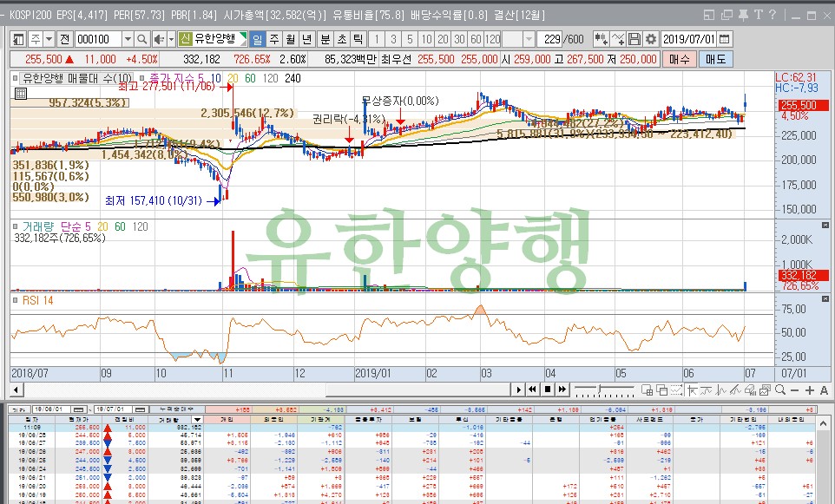Viewport: 835px width, 504px height.
Task: Choose interval preset 5
Action: pyautogui.click(x=410, y=39)
